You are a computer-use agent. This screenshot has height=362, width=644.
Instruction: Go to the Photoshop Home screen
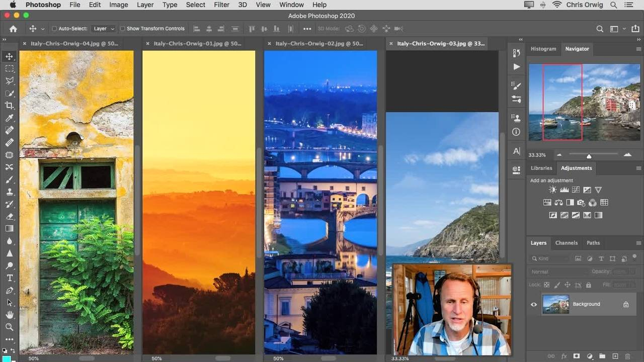[13, 29]
